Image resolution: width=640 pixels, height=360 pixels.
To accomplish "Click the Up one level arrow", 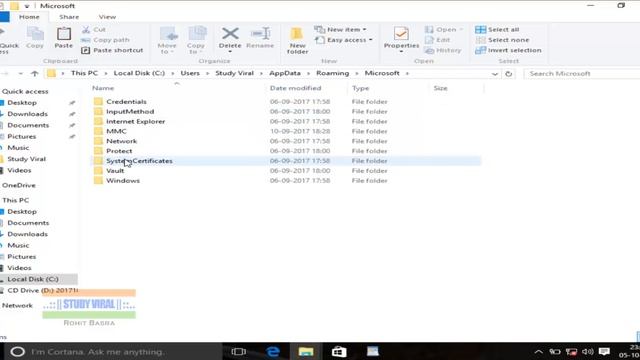I will click(x=35, y=73).
